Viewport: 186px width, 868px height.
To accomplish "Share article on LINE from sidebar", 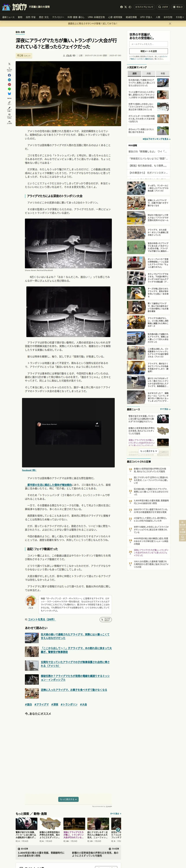I will pyautogui.click(x=9, y=89).
